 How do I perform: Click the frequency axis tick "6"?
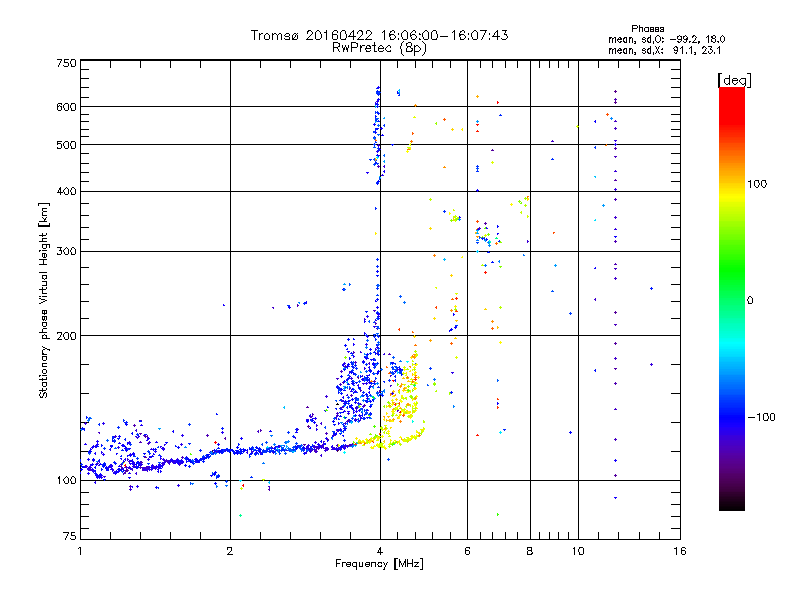pos(467,551)
